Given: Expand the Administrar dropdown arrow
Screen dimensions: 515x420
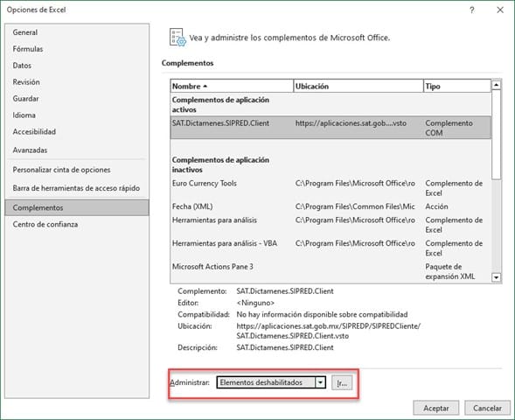Looking at the screenshot, I should click(320, 382).
